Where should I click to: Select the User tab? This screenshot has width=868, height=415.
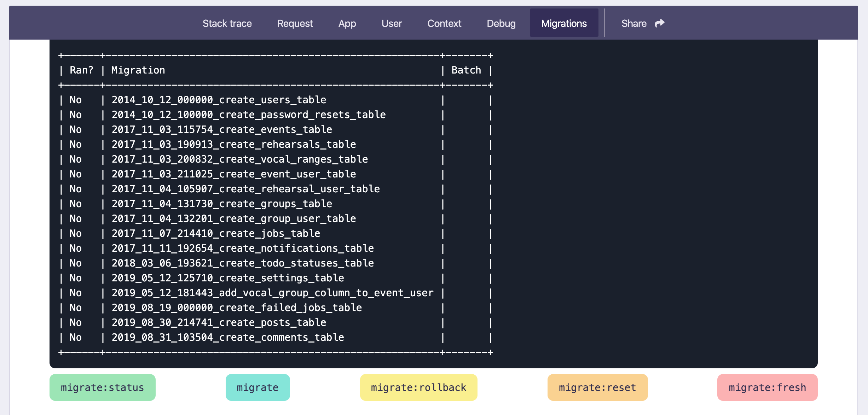(392, 23)
